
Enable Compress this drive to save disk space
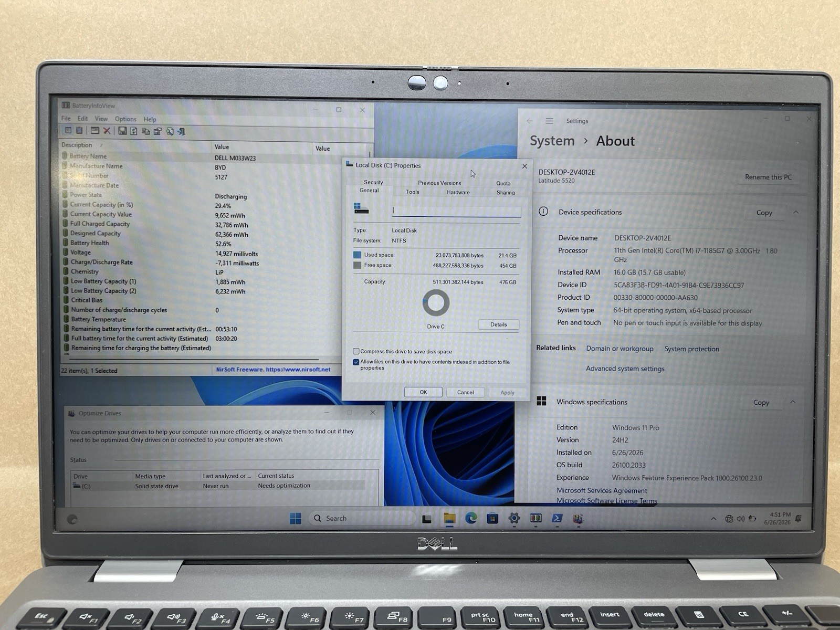[356, 351]
